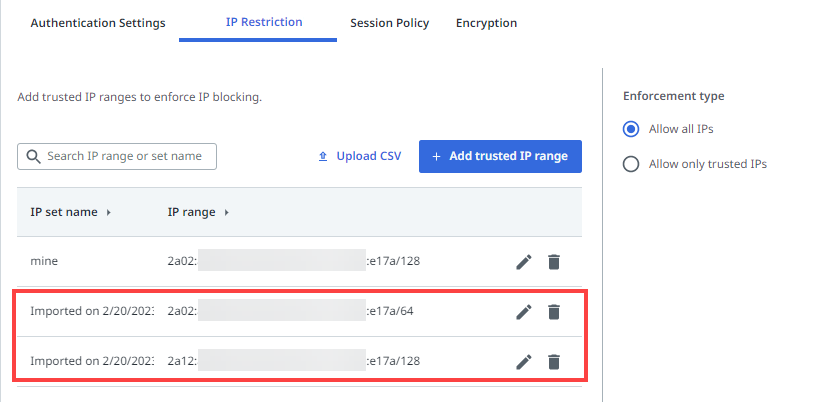Select the IP Restriction tab
830x402 pixels.
point(258,22)
